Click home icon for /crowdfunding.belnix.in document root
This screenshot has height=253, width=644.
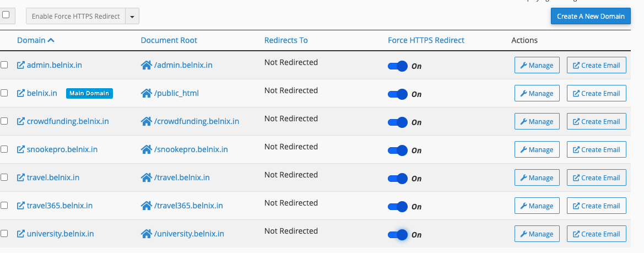pos(146,121)
